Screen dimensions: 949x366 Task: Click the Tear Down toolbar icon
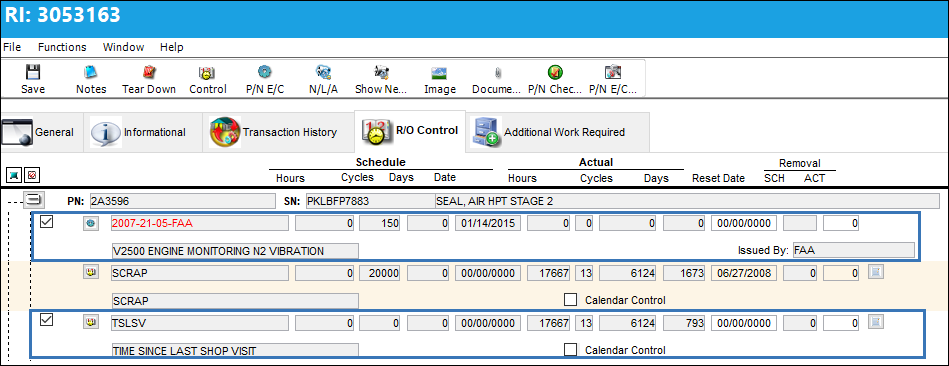(x=149, y=73)
